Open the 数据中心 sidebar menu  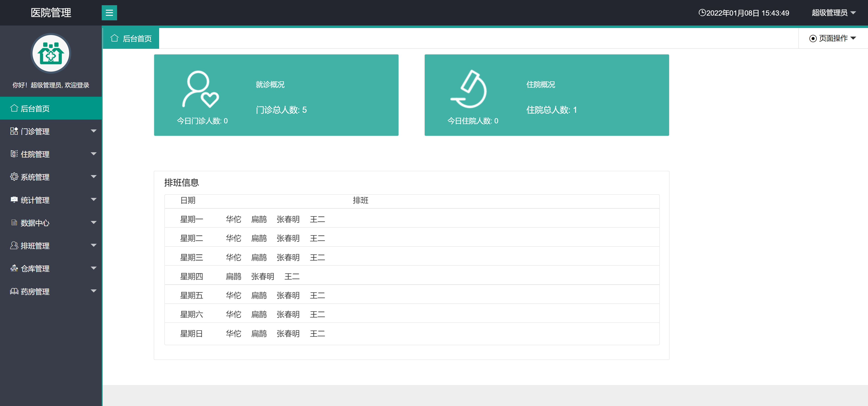click(x=51, y=222)
